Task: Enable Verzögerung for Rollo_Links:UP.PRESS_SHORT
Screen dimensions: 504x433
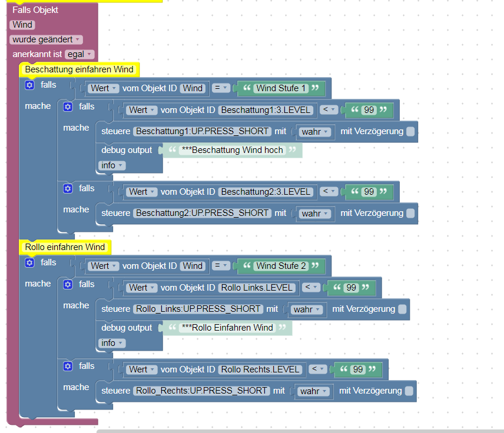Action: point(402,309)
